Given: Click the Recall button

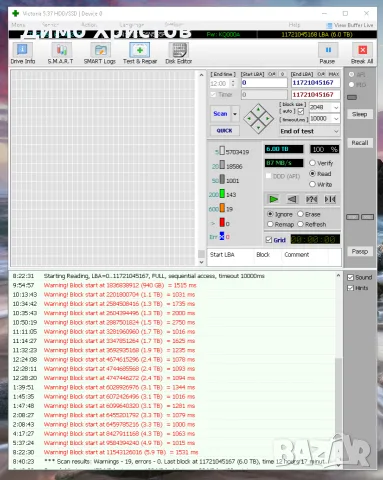Looking at the screenshot, I should [360, 143].
